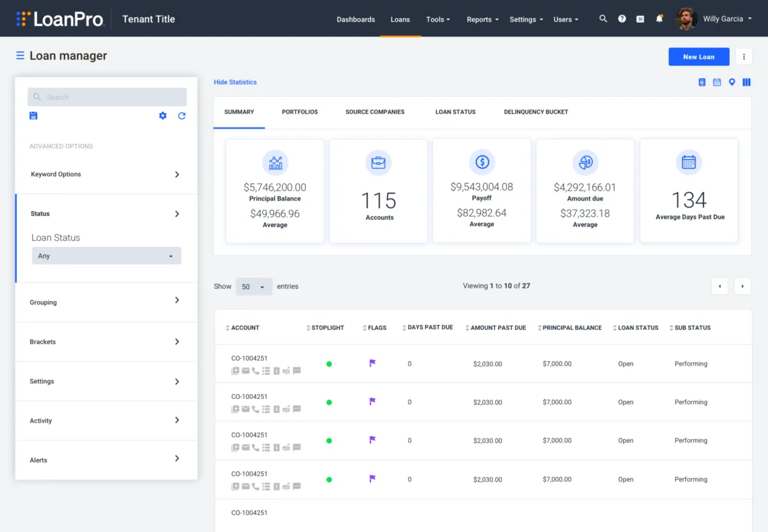Click the blue save icon under search
The height and width of the screenshot is (532, 768).
tap(34, 116)
